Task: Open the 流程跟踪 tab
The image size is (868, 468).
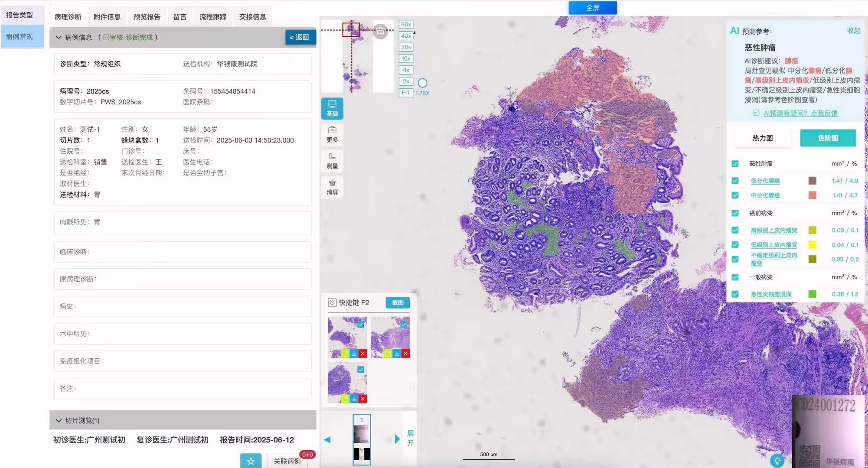Action: coord(212,16)
